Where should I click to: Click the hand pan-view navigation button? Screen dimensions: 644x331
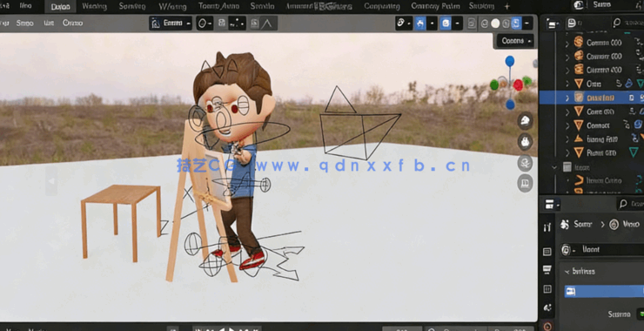click(x=525, y=142)
